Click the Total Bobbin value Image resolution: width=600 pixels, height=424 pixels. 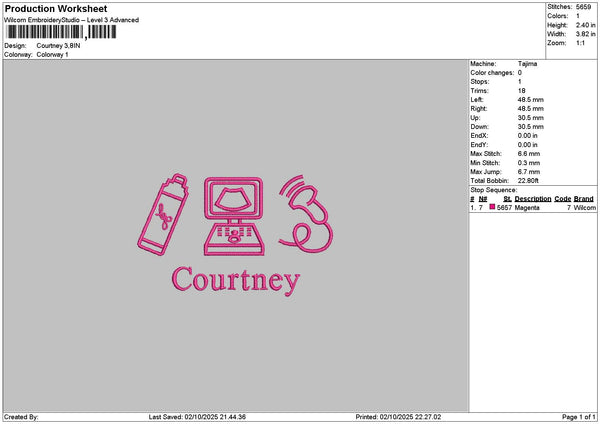pos(528,181)
